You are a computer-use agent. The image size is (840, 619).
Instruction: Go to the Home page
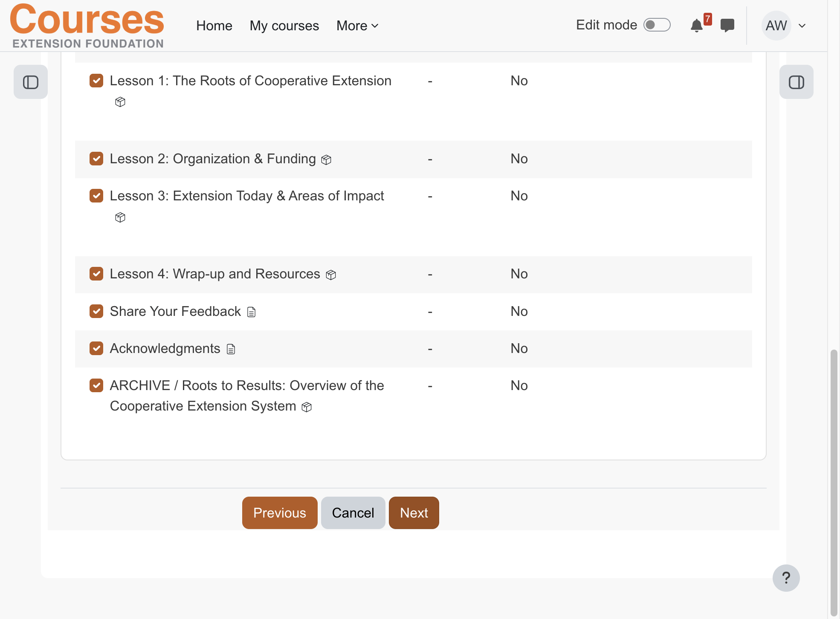[214, 26]
